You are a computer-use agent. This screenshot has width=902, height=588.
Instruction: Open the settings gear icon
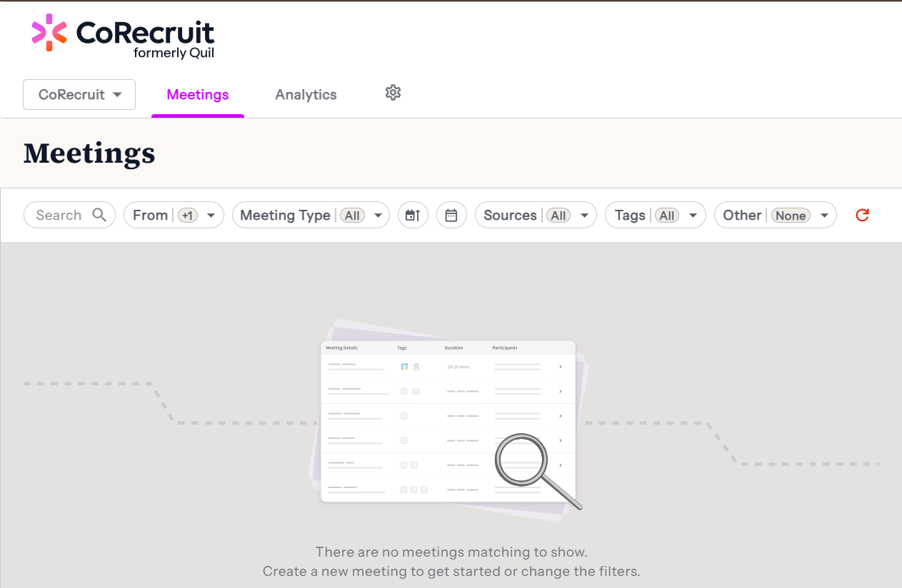(393, 93)
